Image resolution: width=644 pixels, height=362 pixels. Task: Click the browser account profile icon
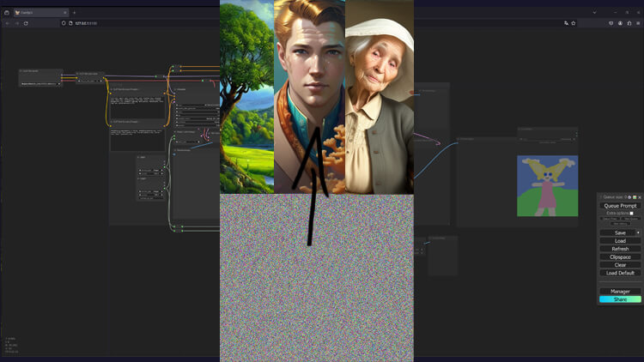pyautogui.click(x=620, y=23)
